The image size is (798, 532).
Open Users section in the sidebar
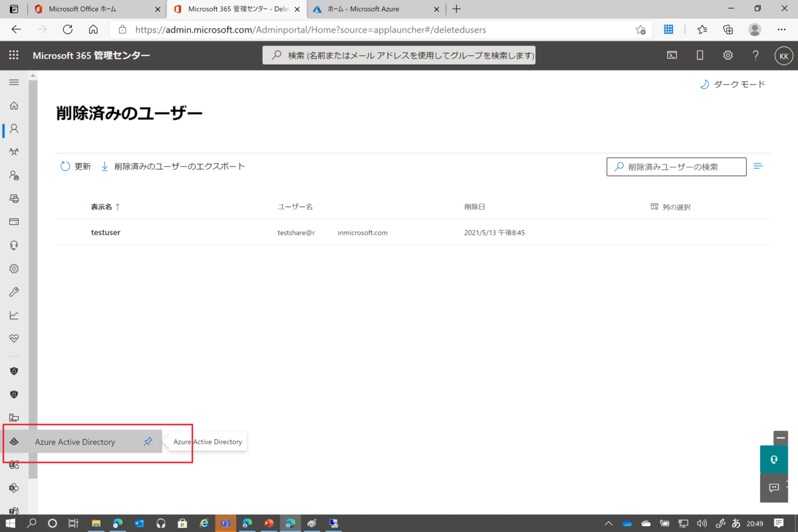click(14, 128)
